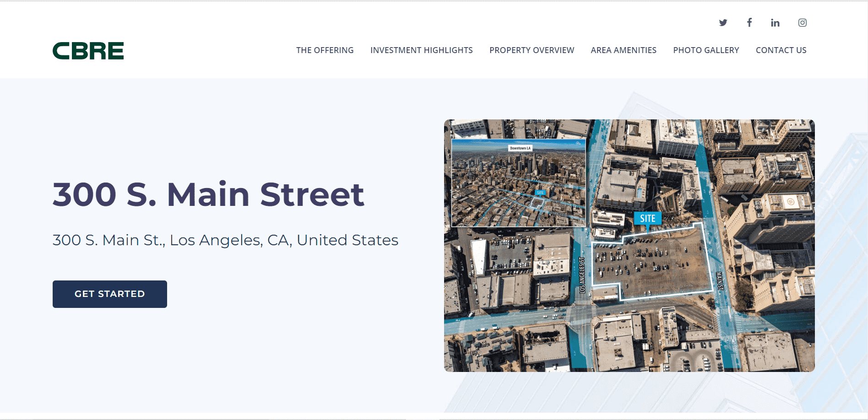Navigate to Area Amenities
This screenshot has width=868, height=420.
click(x=624, y=50)
